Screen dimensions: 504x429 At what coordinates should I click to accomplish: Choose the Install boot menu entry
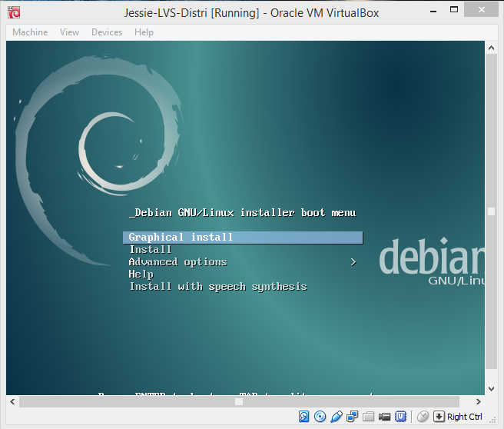(x=151, y=250)
